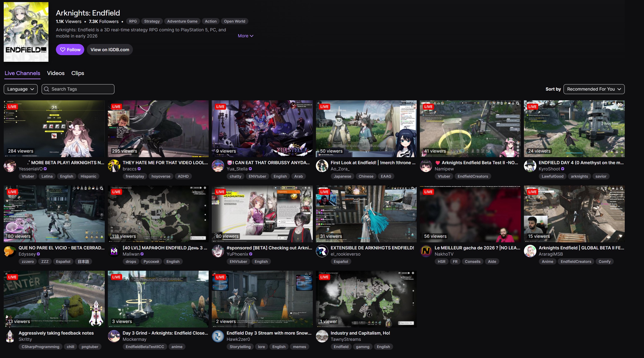Click the EndfieldBetaTestIICC tag
This screenshot has width=644, height=358.
pyautogui.click(x=144, y=347)
